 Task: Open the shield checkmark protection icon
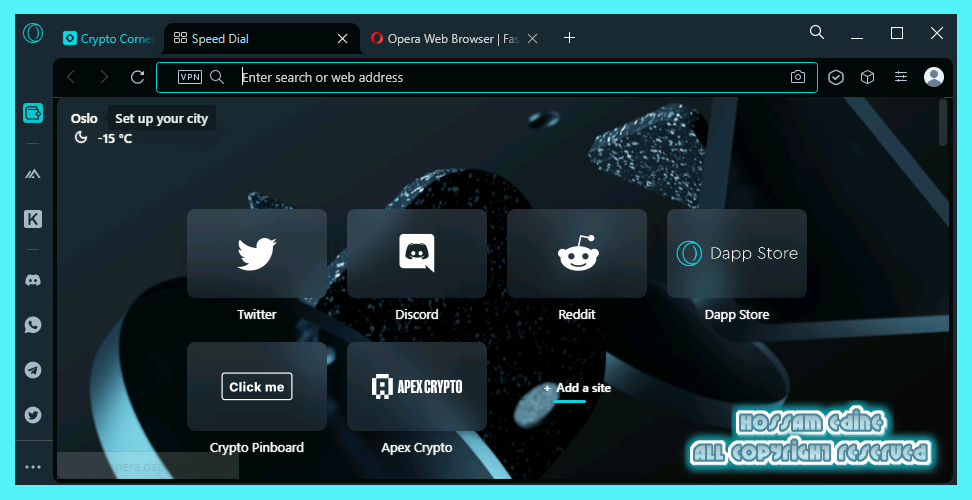836,77
